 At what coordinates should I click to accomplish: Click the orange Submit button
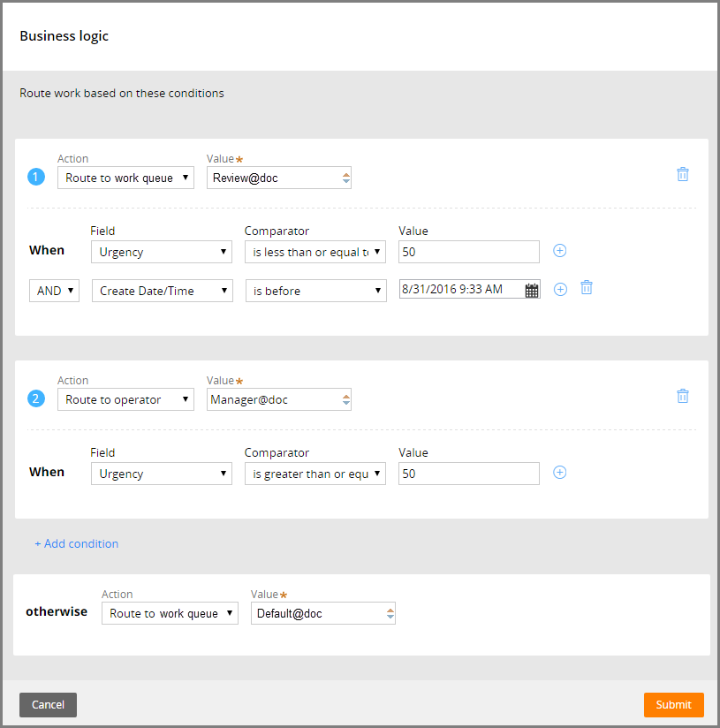pyautogui.click(x=673, y=705)
